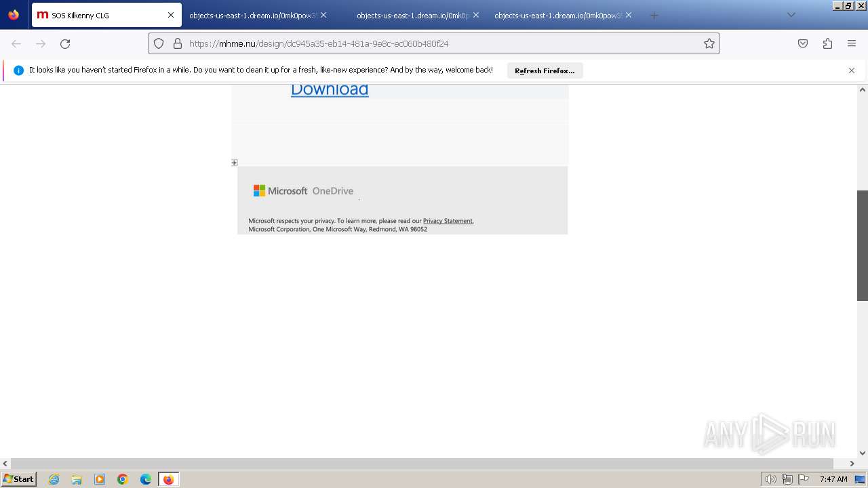Close the fourth browser tab

pyautogui.click(x=629, y=15)
